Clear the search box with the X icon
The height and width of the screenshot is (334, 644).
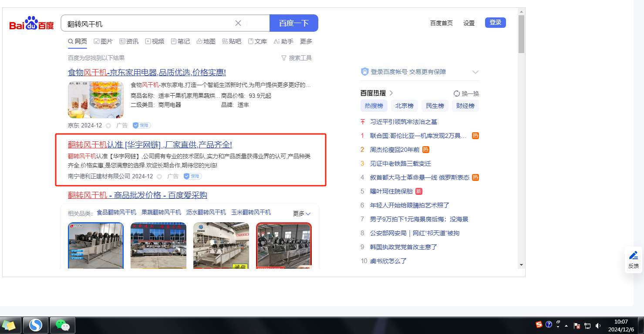(238, 23)
